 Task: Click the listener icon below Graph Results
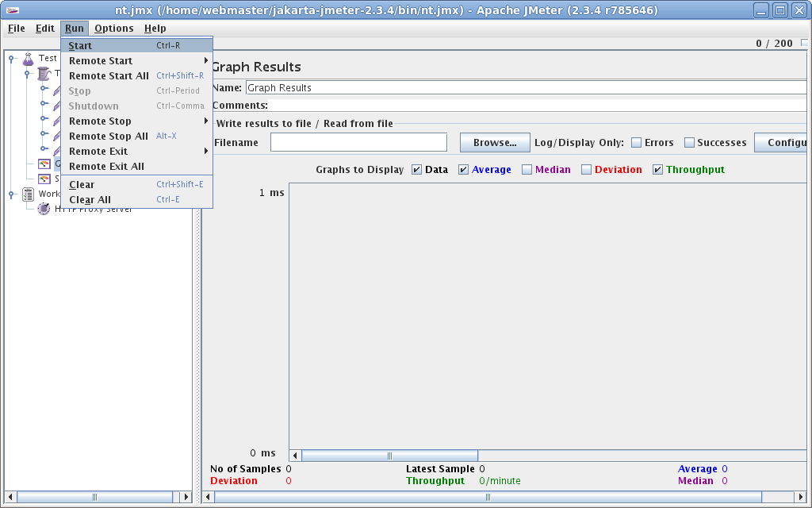click(x=44, y=179)
